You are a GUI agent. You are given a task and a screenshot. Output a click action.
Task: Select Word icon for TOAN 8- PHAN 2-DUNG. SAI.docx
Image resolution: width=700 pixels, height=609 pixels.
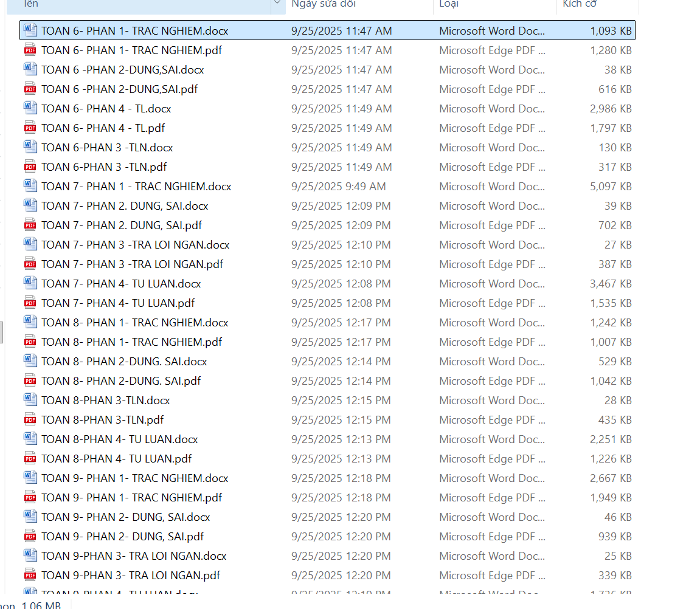coord(30,362)
